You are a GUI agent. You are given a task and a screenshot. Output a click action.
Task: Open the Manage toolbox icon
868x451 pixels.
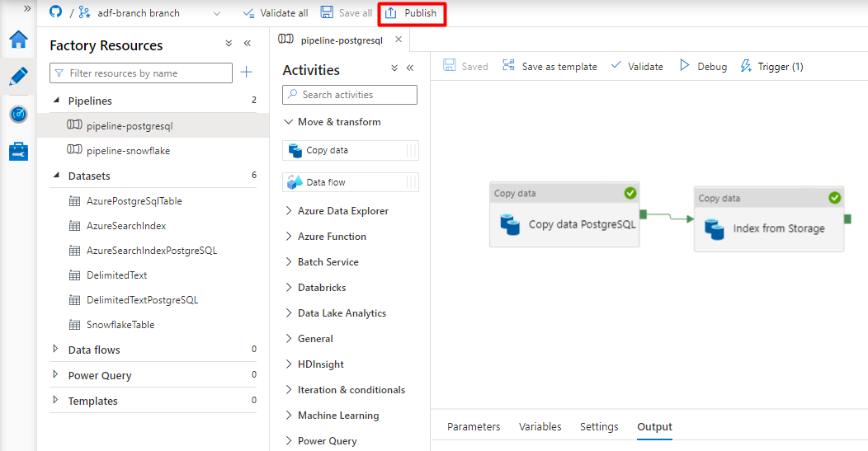tap(18, 151)
